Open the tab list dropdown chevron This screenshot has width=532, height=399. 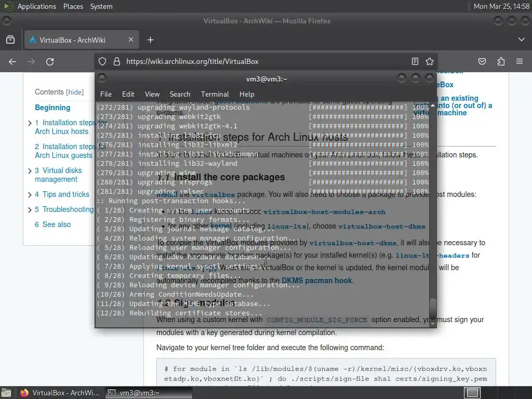522,39
